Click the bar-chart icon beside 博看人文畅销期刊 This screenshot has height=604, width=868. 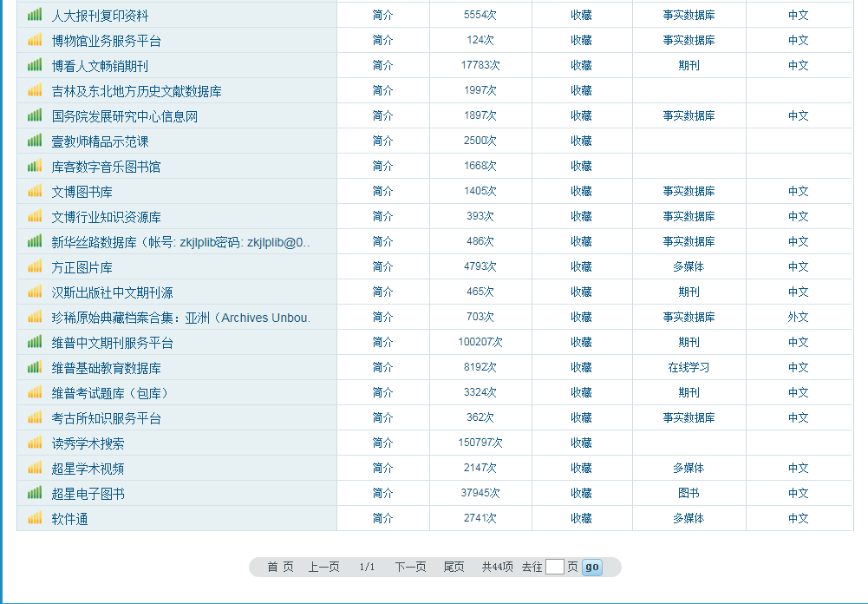tap(35, 65)
